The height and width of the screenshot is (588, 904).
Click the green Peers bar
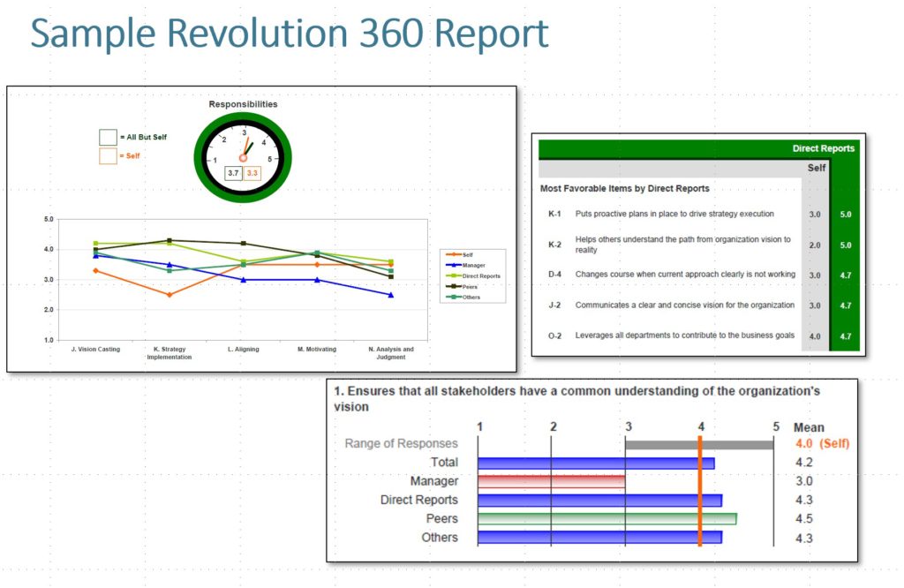click(x=606, y=518)
